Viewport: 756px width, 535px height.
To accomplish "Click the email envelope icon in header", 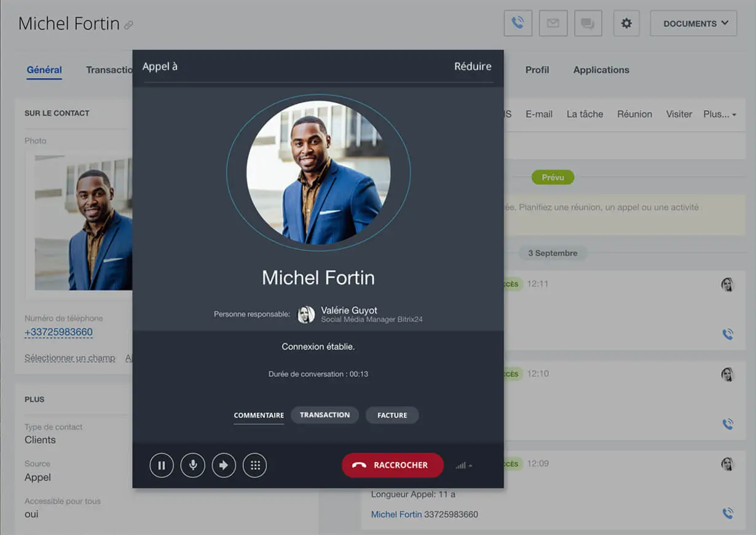I will click(553, 23).
